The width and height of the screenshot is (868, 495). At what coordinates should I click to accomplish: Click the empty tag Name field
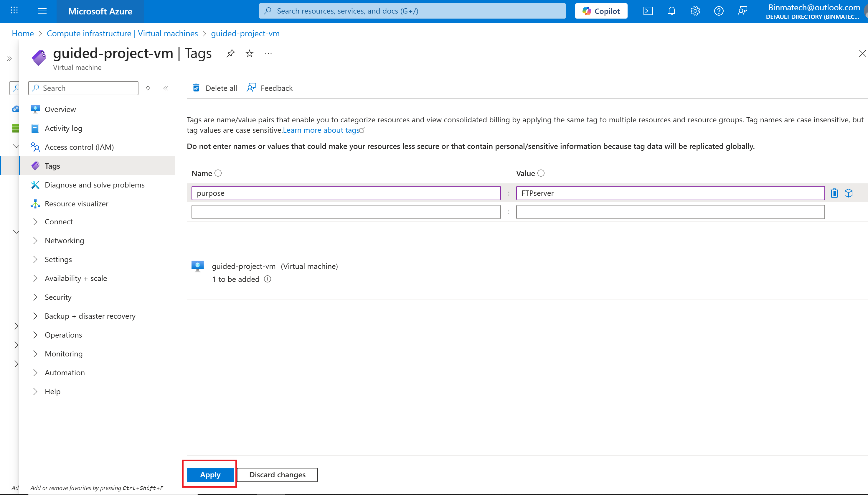[346, 212]
